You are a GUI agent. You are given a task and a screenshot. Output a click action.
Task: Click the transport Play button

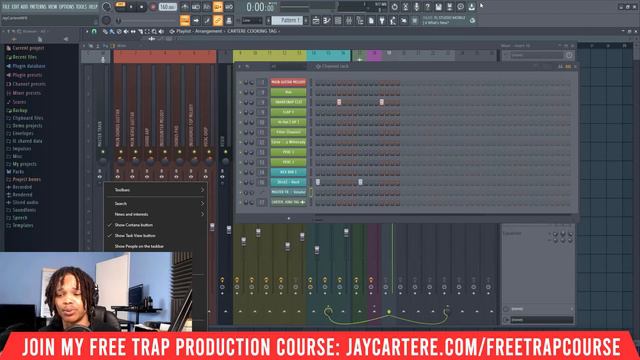[131, 7]
